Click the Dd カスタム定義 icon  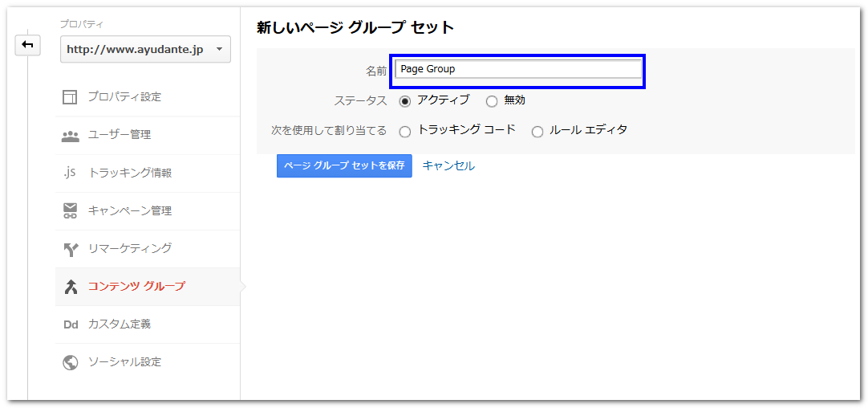point(71,324)
